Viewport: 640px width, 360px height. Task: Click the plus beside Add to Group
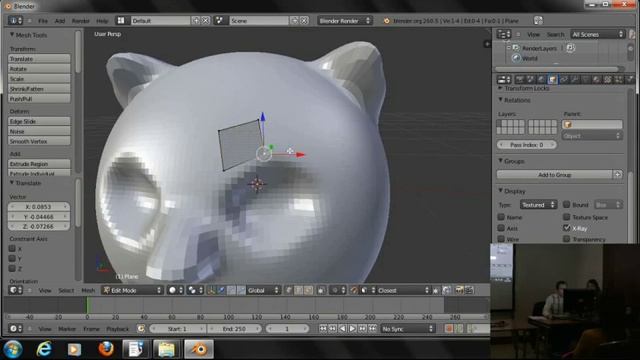618,175
